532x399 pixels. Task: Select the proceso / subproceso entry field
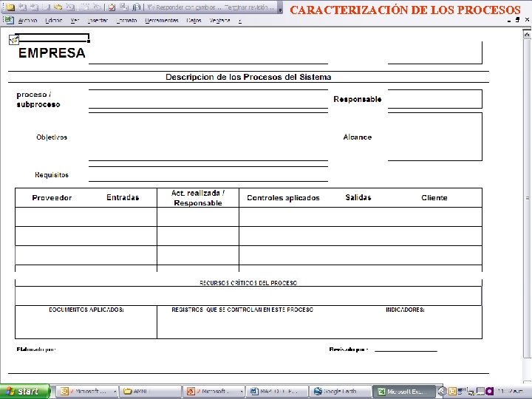click(208, 99)
